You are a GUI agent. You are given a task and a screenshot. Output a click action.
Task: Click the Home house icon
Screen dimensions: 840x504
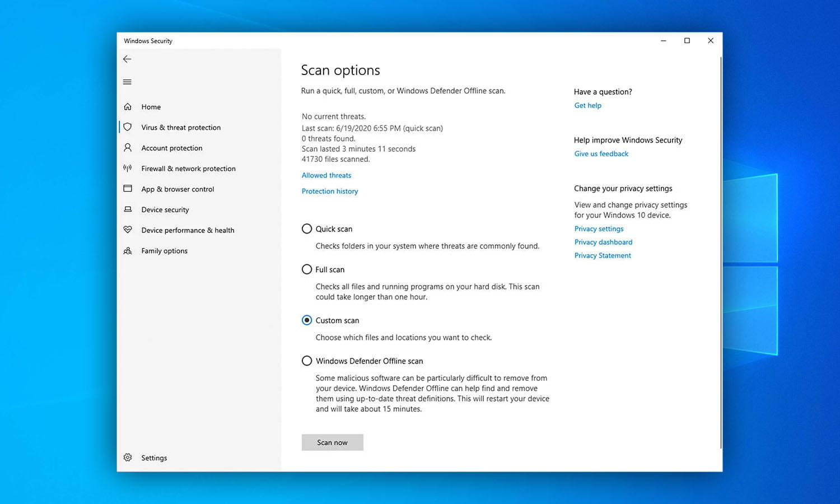[x=128, y=106]
